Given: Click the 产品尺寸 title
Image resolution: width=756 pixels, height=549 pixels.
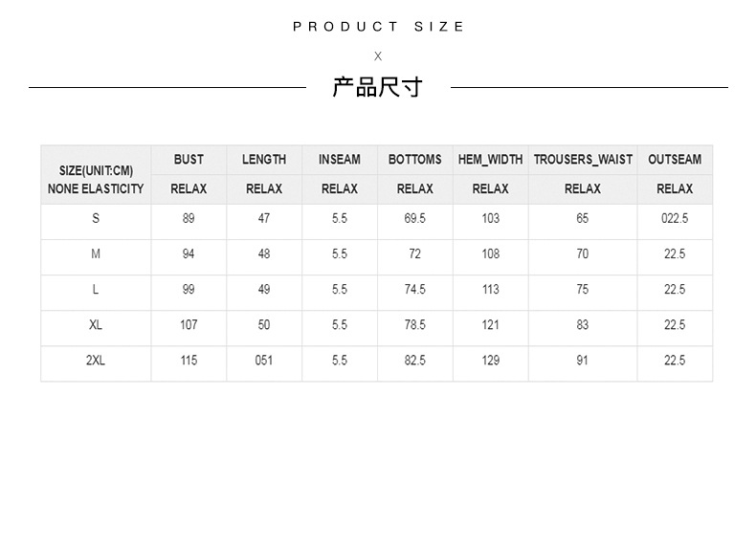Looking at the screenshot, I should point(378,88).
